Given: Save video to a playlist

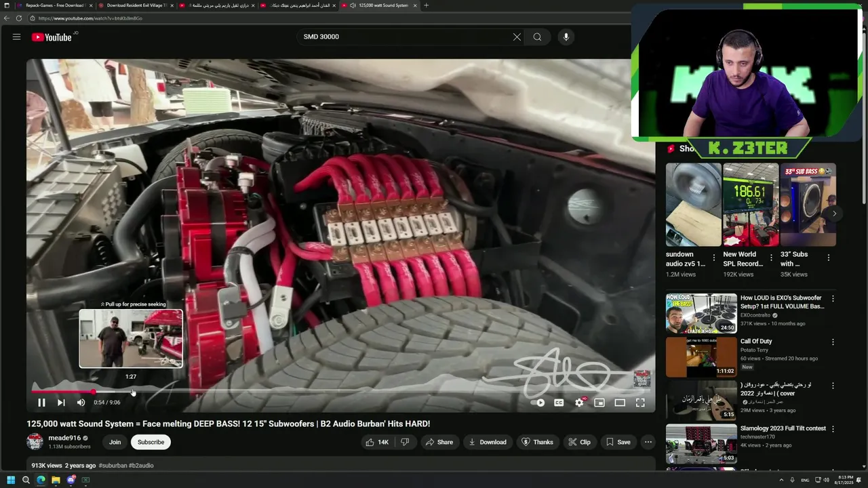Looking at the screenshot, I should [618, 442].
